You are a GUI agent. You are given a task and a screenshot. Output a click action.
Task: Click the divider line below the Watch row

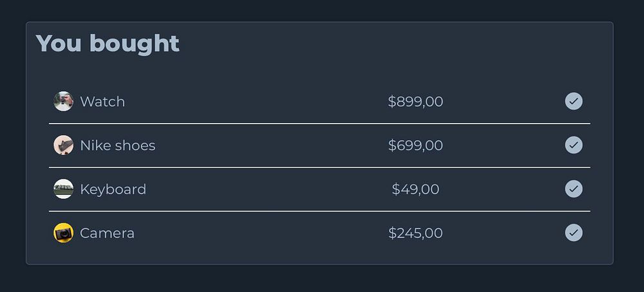pyautogui.click(x=319, y=123)
